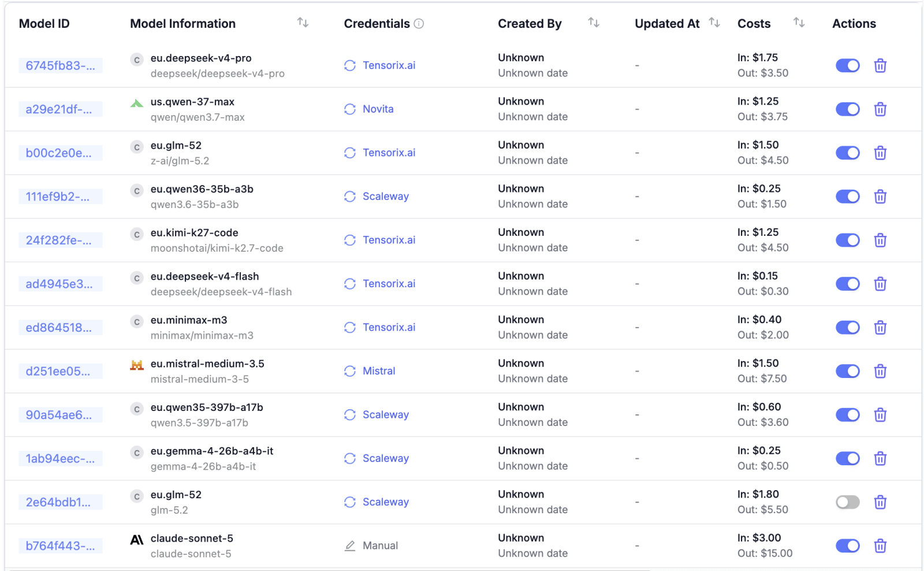This screenshot has width=924, height=571.
Task: Open model ID 6745fb83 link
Action: coord(61,66)
